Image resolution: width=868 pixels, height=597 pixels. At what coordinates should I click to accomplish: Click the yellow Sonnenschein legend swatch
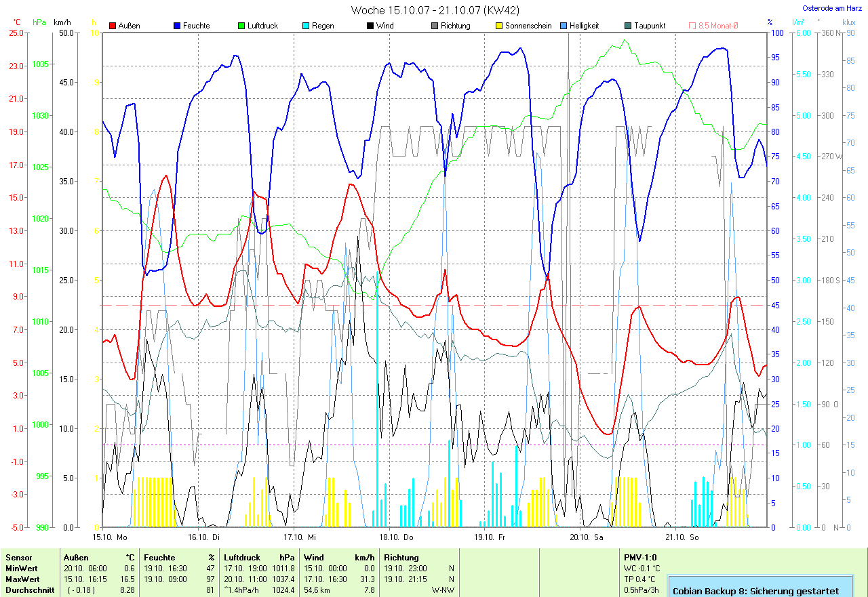tap(499, 26)
